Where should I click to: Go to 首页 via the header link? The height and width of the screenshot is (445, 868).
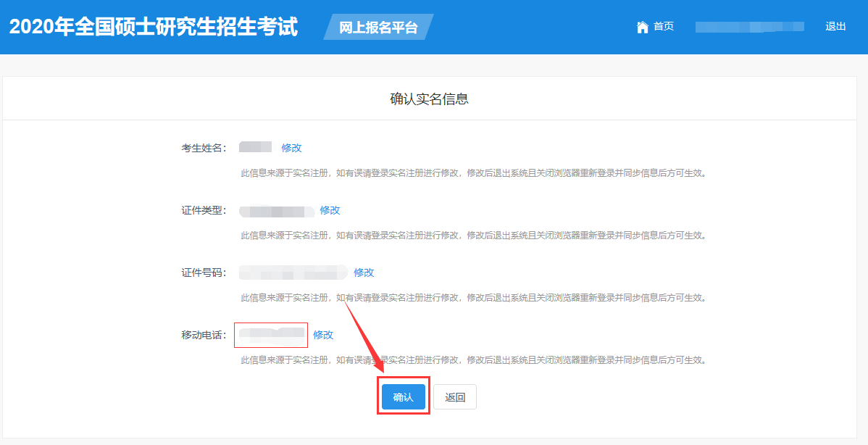(663, 27)
